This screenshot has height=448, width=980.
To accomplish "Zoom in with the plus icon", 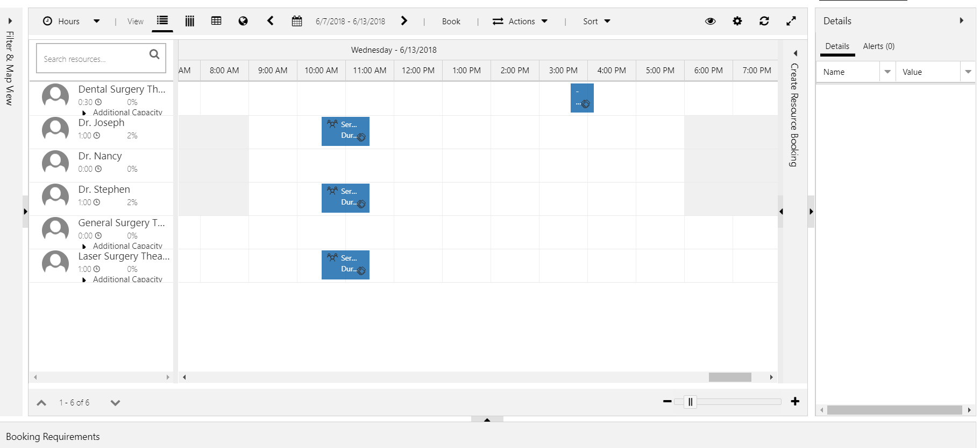I will pyautogui.click(x=795, y=401).
